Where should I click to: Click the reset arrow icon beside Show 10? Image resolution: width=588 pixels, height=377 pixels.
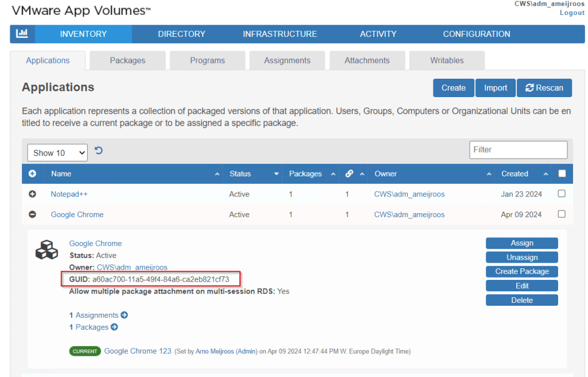99,151
